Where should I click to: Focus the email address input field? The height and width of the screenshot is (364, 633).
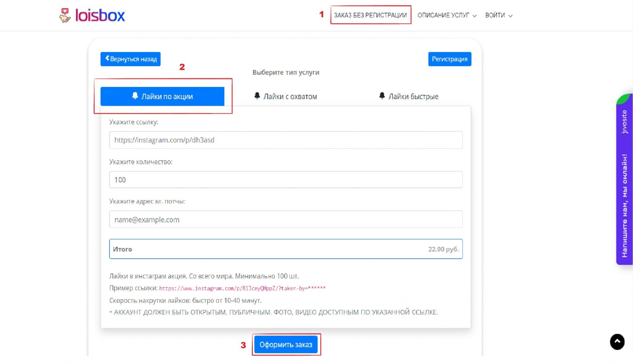tap(286, 219)
